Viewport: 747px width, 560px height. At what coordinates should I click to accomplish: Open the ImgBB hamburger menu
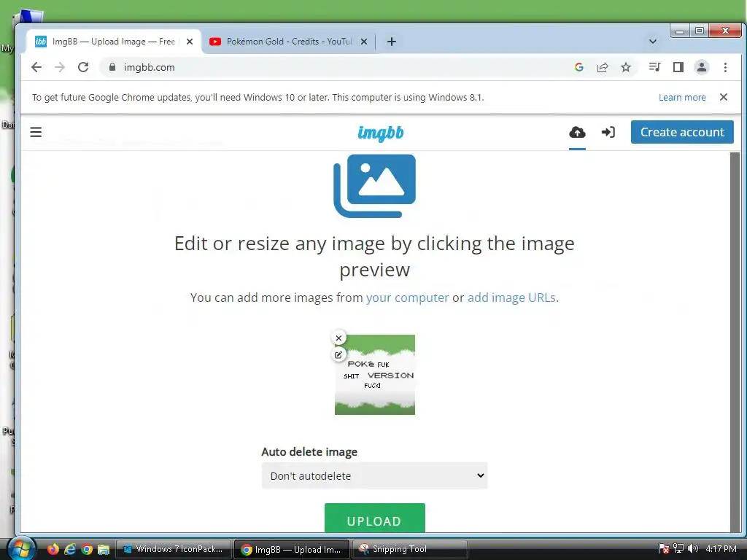coord(36,132)
